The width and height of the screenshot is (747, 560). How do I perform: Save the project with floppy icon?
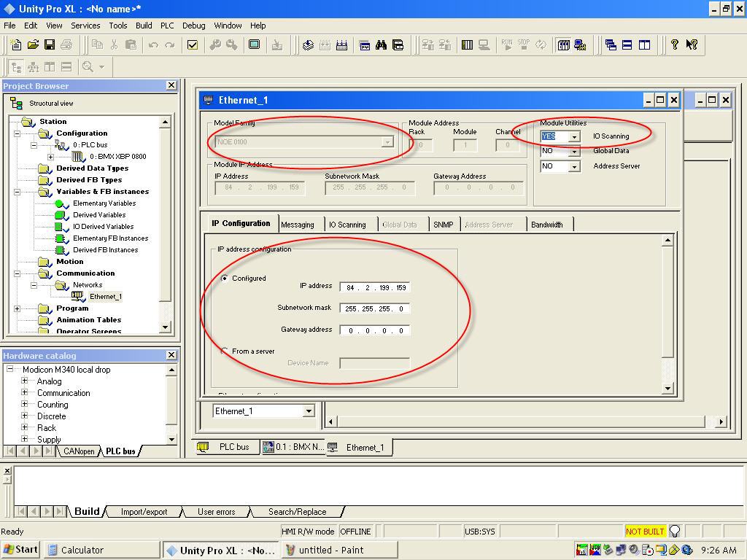[x=50, y=44]
